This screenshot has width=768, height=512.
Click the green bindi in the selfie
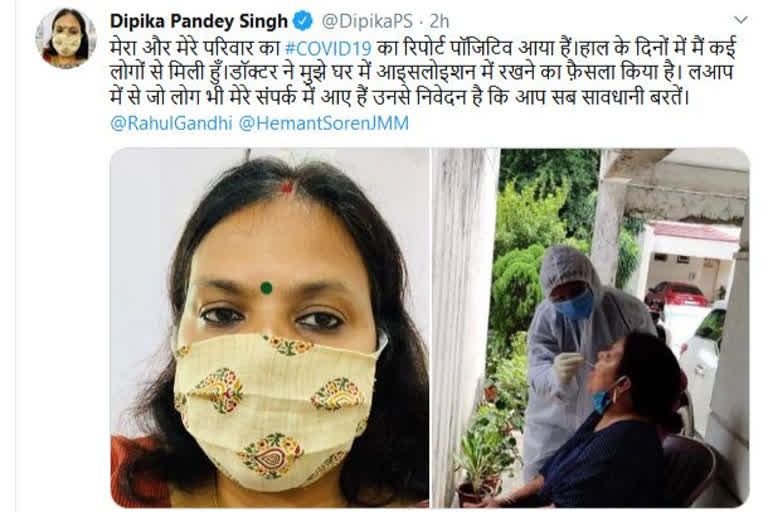click(x=266, y=288)
